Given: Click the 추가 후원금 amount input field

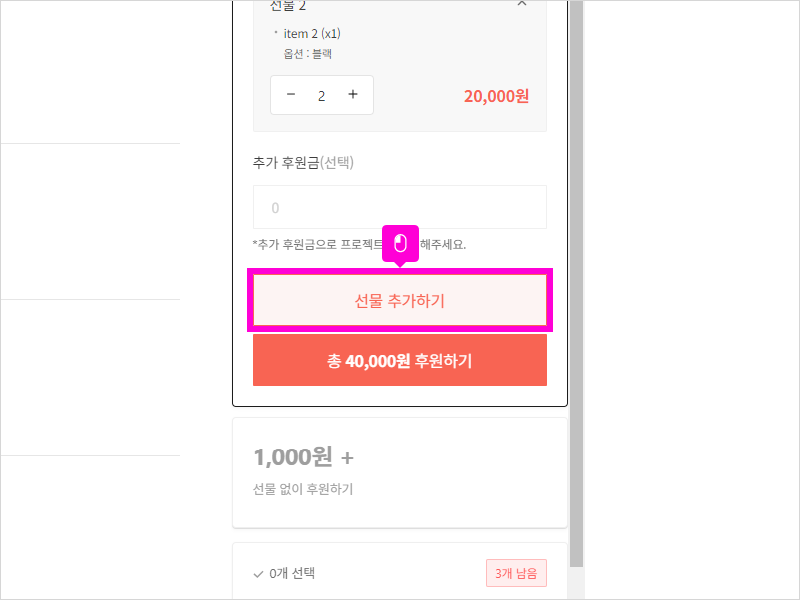Looking at the screenshot, I should coord(399,207).
